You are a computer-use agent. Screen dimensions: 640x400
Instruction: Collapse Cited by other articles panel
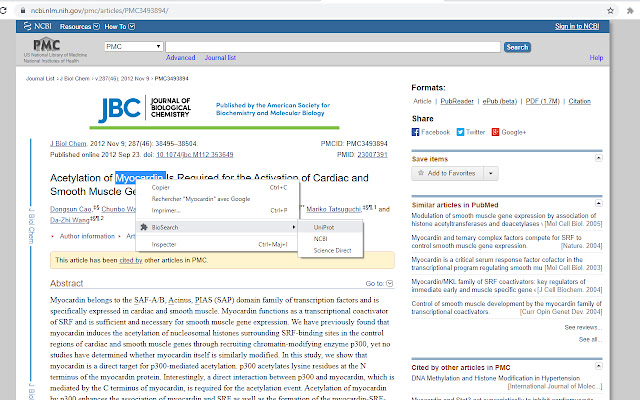coord(598,366)
